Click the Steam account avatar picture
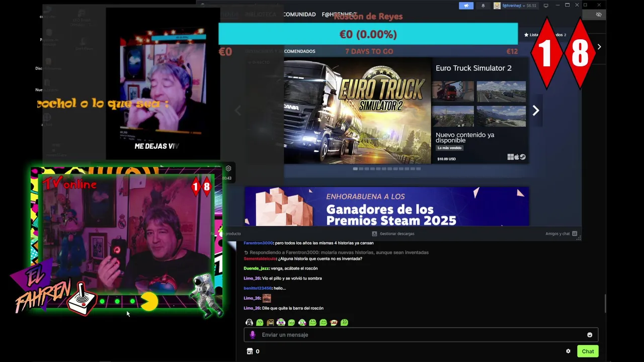The height and width of the screenshot is (362, 644). click(x=497, y=6)
